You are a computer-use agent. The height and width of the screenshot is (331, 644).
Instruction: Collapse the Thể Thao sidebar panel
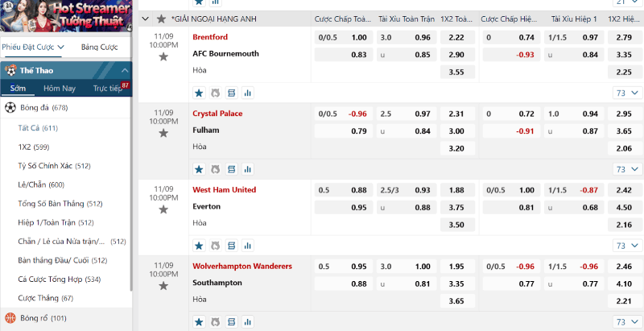pyautogui.click(x=125, y=71)
